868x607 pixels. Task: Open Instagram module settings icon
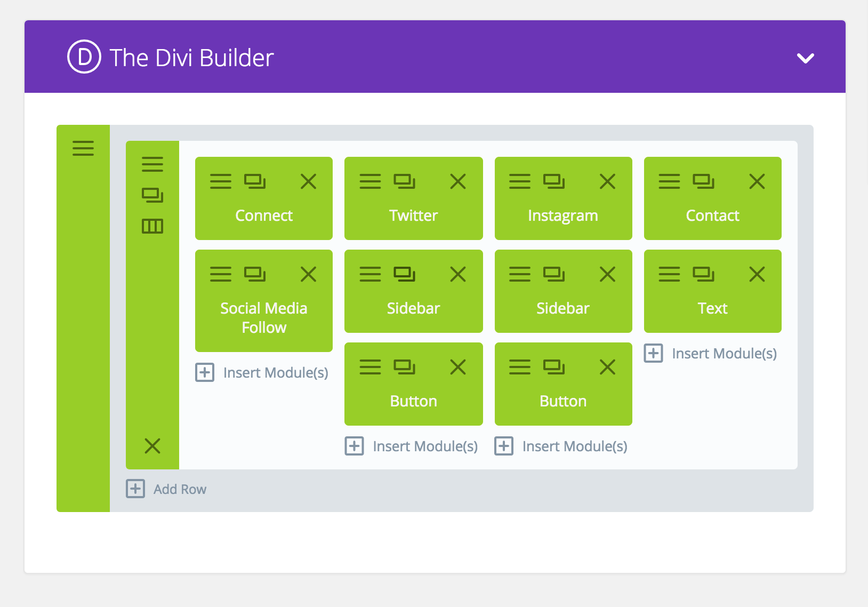[x=520, y=181]
